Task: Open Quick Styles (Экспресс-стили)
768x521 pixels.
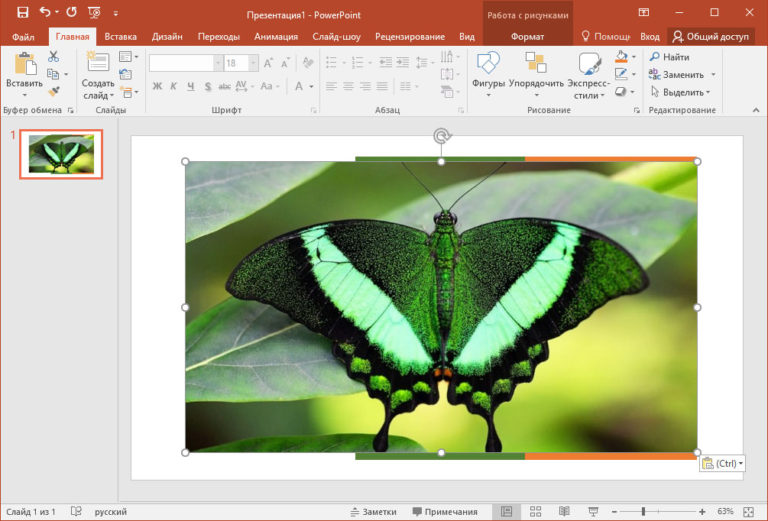Action: tap(588, 66)
